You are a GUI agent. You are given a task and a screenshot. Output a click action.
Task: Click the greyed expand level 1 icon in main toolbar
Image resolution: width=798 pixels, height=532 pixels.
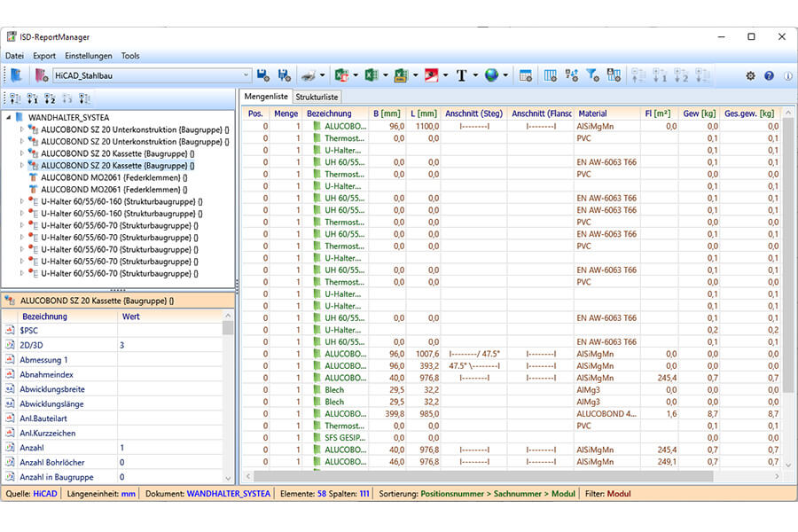click(660, 75)
